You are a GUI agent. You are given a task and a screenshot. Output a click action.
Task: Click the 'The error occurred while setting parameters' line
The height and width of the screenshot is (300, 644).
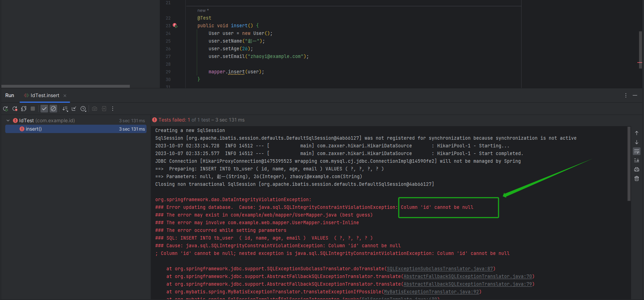click(221, 231)
